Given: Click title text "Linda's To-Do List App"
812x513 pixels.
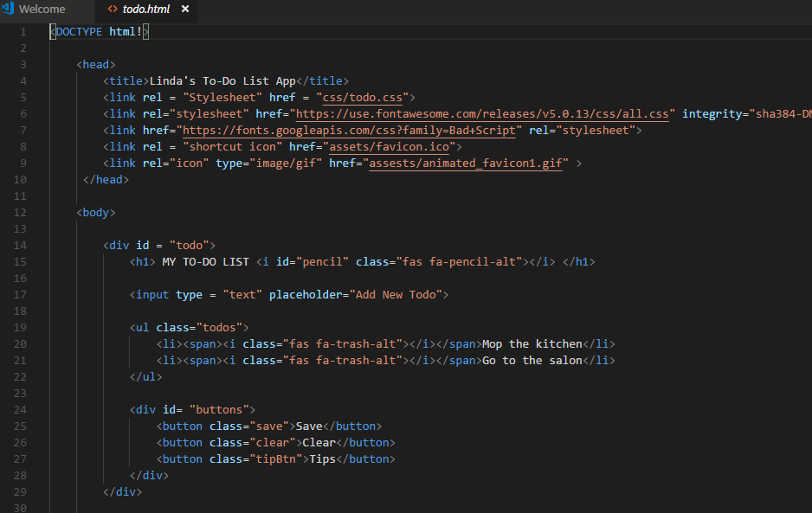Looking at the screenshot, I should (222, 81).
